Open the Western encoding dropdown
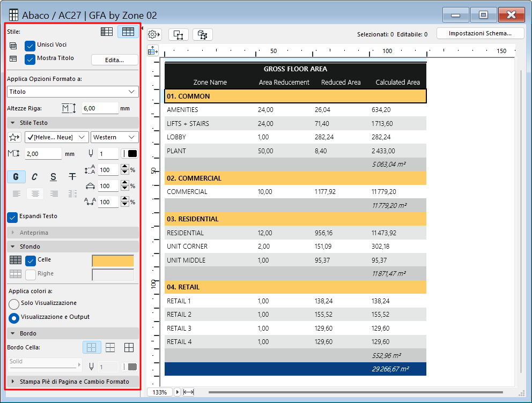Screen dimensions: 532x403 point(114,137)
